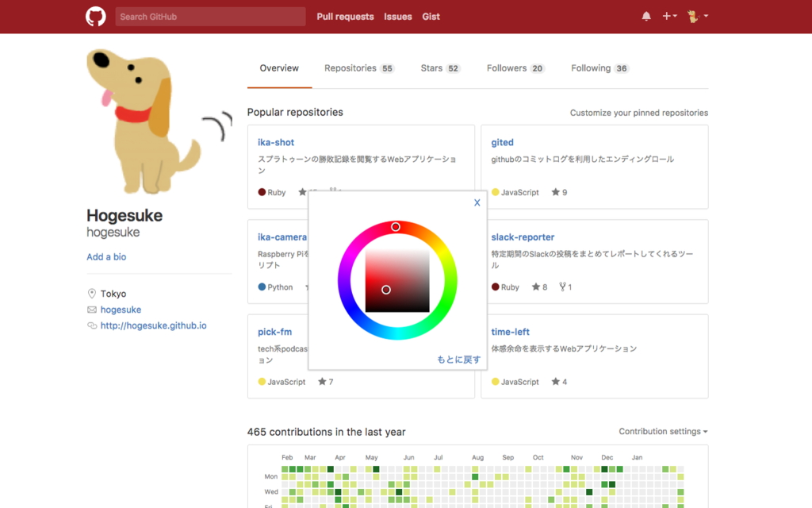
Task: Click the Tokyo location pin icon
Action: [92, 294]
